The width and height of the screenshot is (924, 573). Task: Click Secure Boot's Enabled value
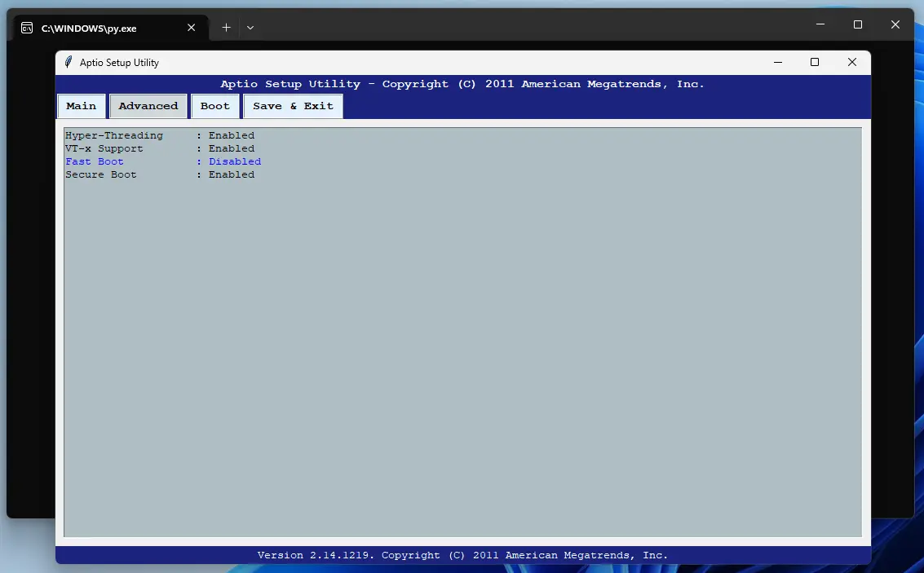tap(232, 174)
